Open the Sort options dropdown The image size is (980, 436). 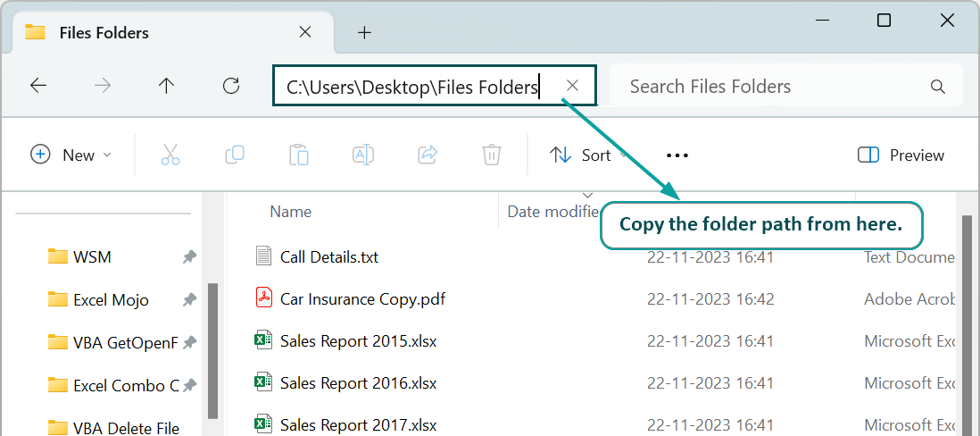(589, 155)
